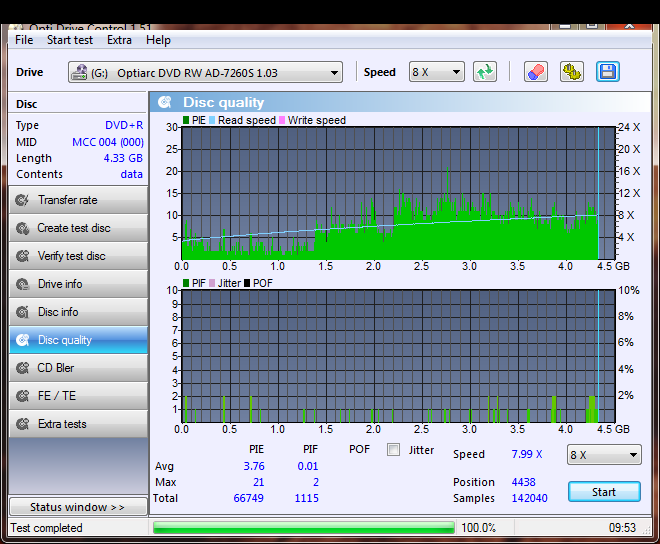Open the Start test menu
660x544 pixels.
coord(70,40)
